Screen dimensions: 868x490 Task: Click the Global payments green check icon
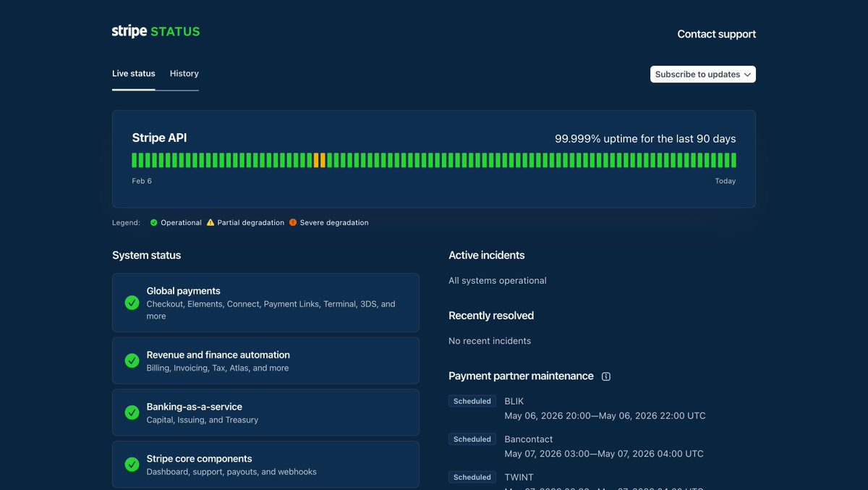(x=132, y=303)
